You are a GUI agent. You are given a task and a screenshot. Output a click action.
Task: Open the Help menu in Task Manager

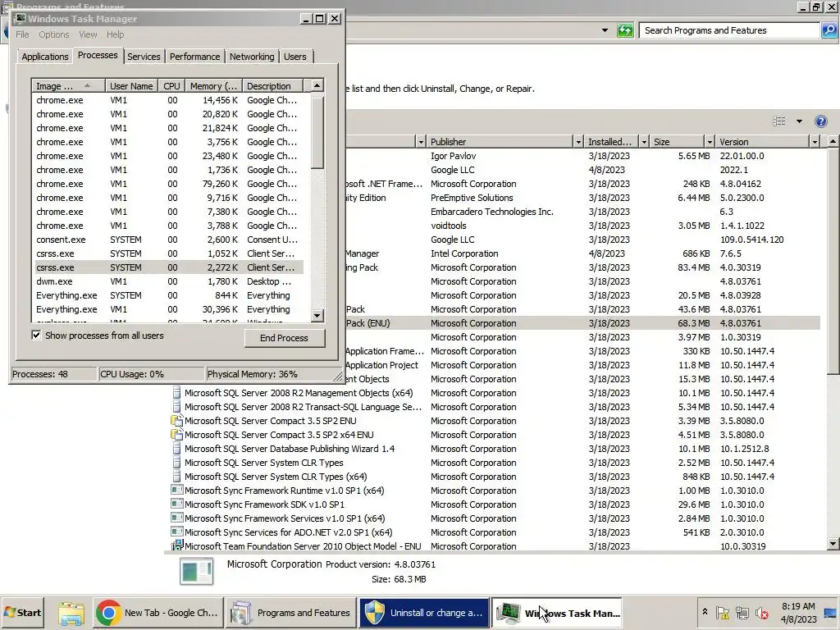point(115,34)
